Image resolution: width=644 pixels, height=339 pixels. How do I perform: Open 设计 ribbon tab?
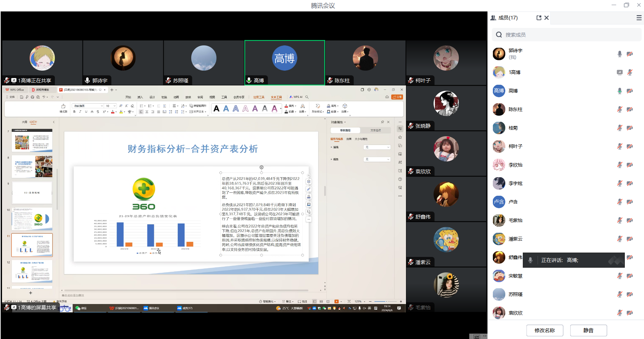(x=152, y=97)
